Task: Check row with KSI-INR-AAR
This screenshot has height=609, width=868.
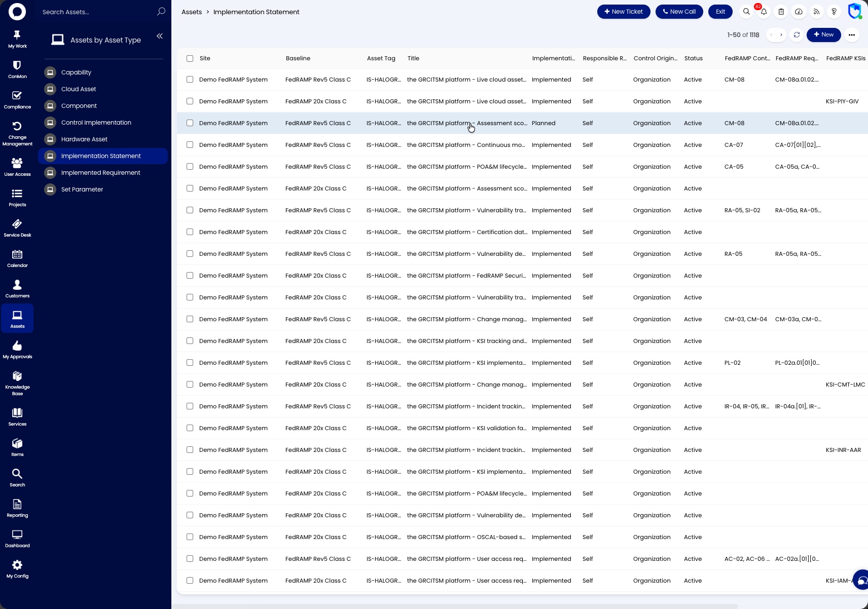Action: point(190,450)
